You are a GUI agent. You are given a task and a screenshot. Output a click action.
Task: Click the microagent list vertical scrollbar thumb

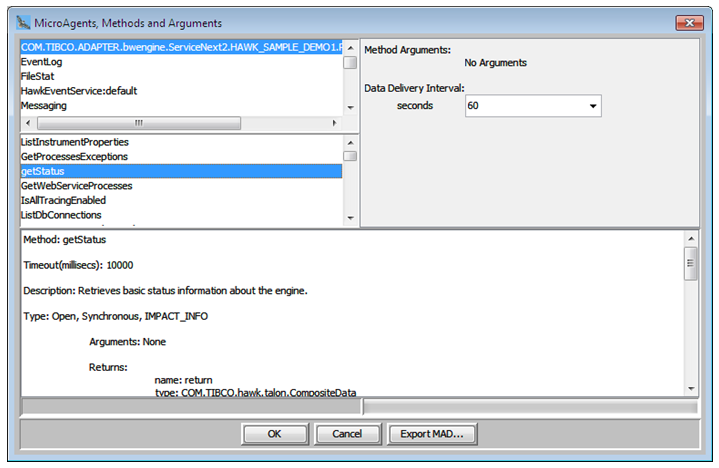point(350,62)
